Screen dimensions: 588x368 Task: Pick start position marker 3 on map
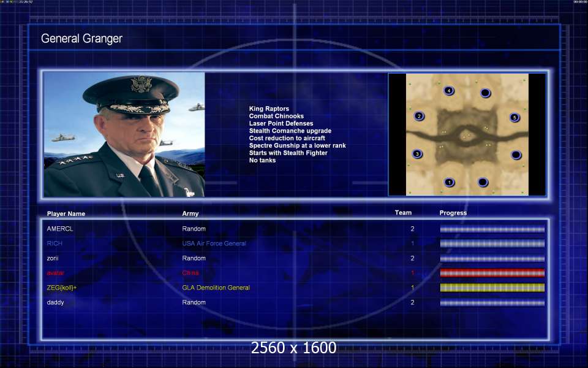417,154
